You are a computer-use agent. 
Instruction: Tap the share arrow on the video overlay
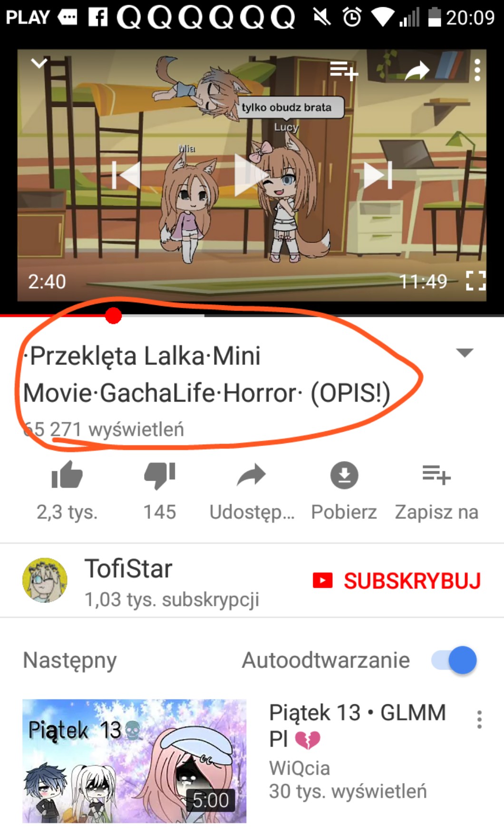click(x=417, y=71)
